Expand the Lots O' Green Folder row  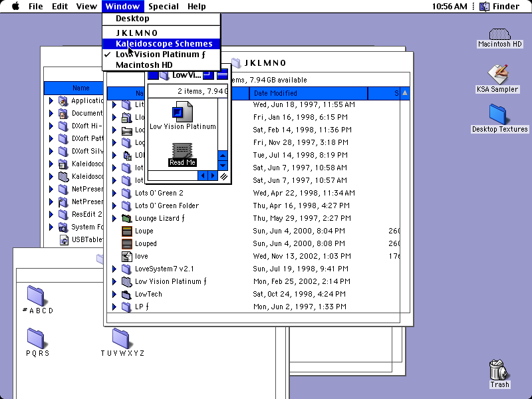114,205
